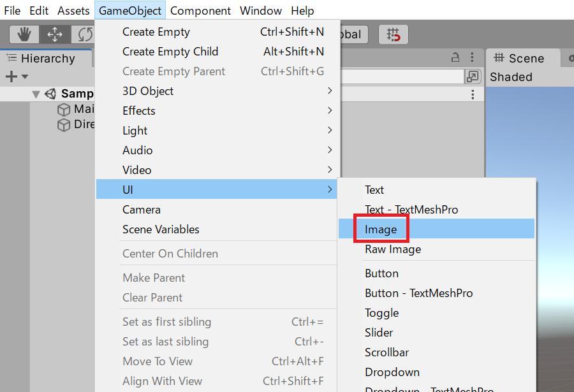574x392 pixels.
Task: Click the Directional Light cube icon
Action: click(64, 125)
